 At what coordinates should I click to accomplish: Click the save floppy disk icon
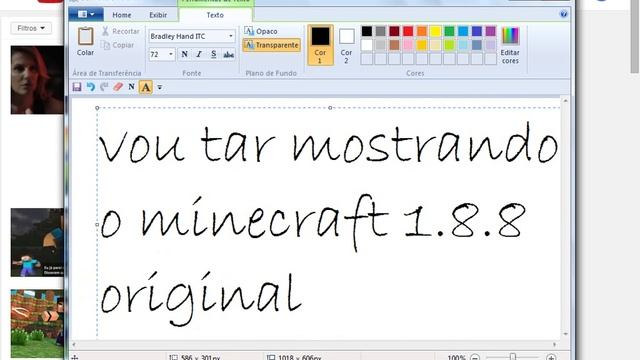click(77, 87)
